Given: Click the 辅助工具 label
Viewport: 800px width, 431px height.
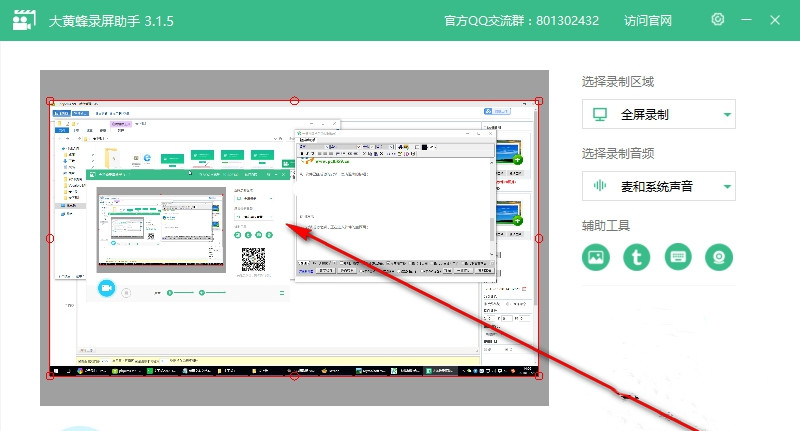Looking at the screenshot, I should pyautogui.click(x=606, y=225).
